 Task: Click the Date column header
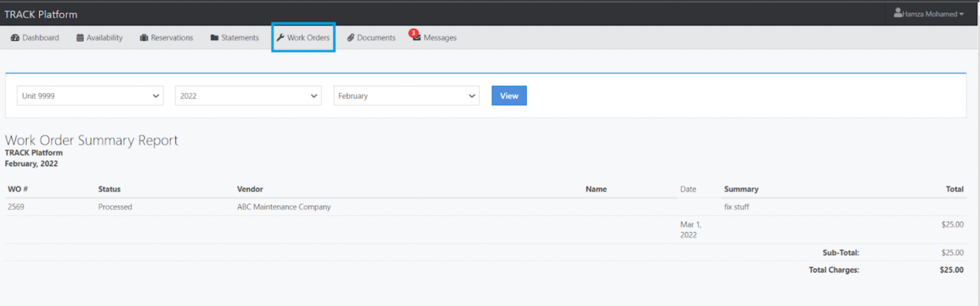tap(688, 189)
